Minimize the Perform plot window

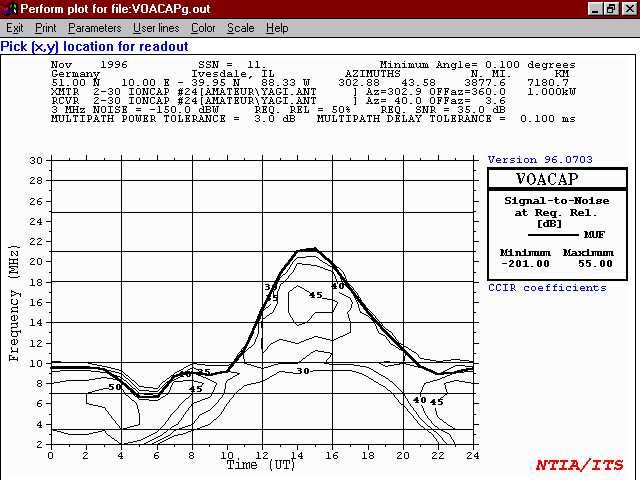coord(595,9)
